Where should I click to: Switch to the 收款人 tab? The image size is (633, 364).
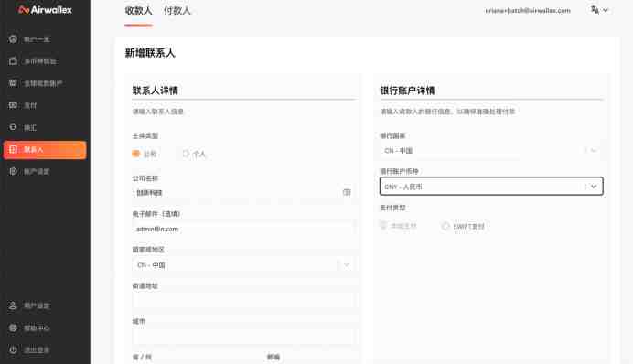coord(138,11)
